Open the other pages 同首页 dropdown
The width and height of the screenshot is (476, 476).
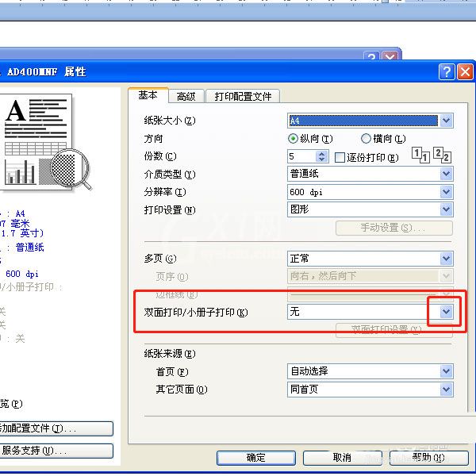click(x=370, y=390)
